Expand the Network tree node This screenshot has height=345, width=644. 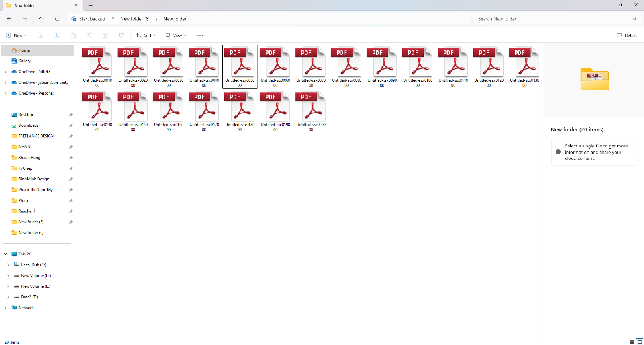click(x=6, y=307)
